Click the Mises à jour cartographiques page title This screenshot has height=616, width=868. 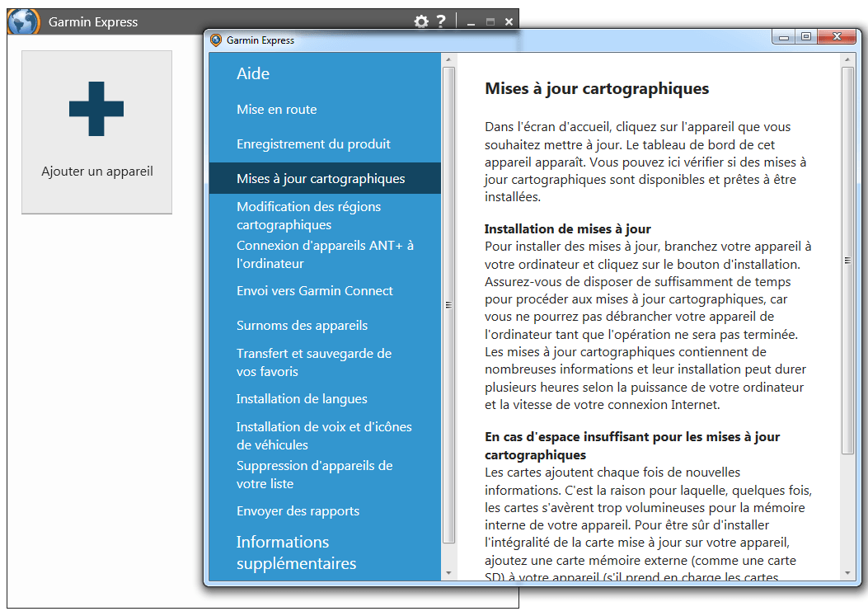597,88
